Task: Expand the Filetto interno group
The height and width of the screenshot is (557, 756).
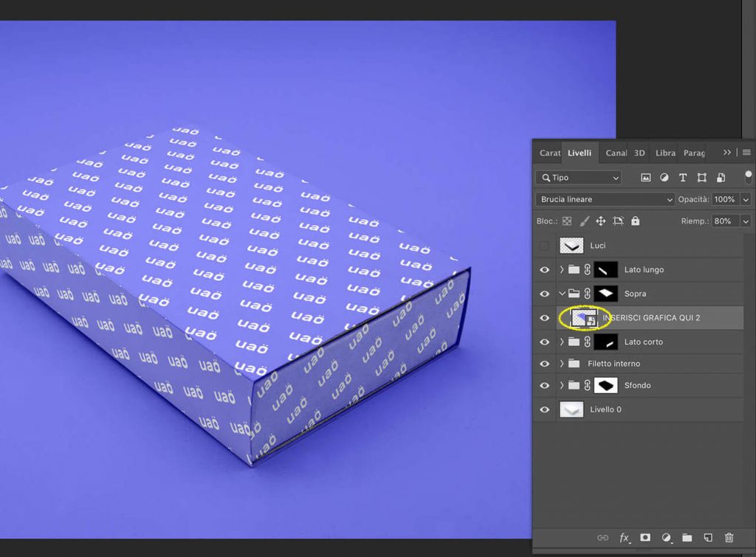Action: (x=562, y=364)
